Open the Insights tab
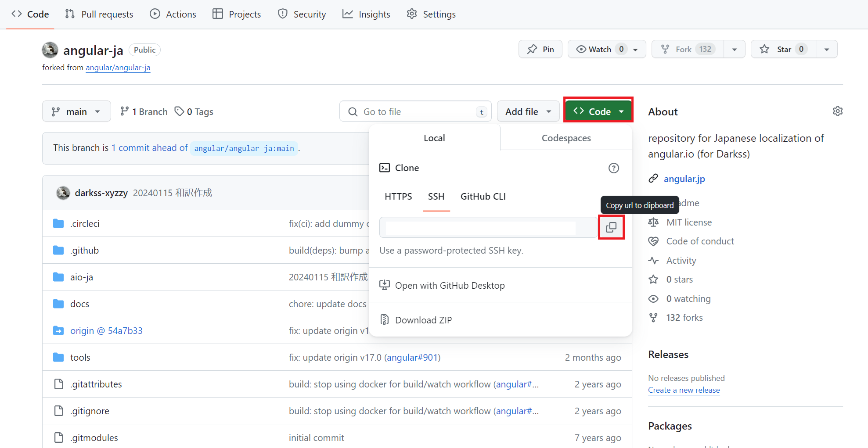 tap(366, 14)
